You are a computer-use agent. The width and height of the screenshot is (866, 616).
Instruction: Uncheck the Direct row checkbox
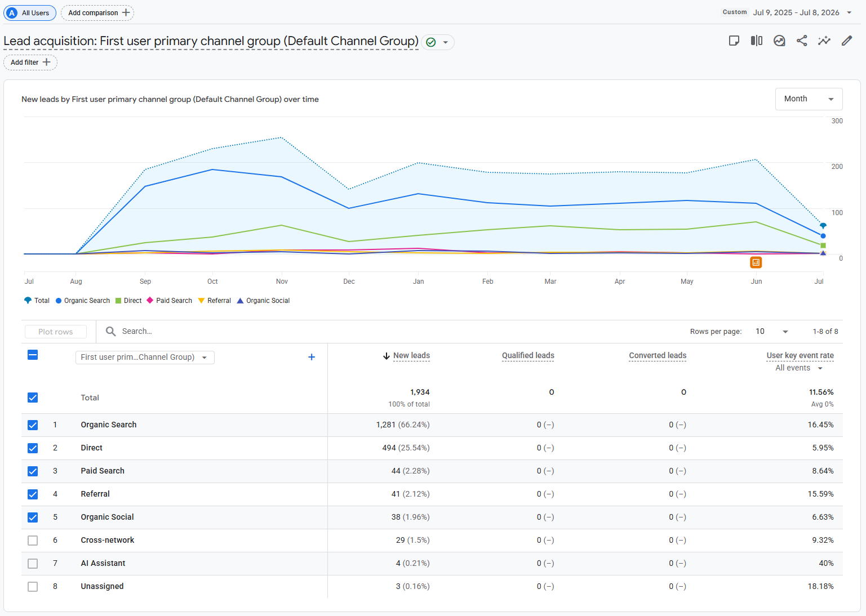[x=33, y=448]
